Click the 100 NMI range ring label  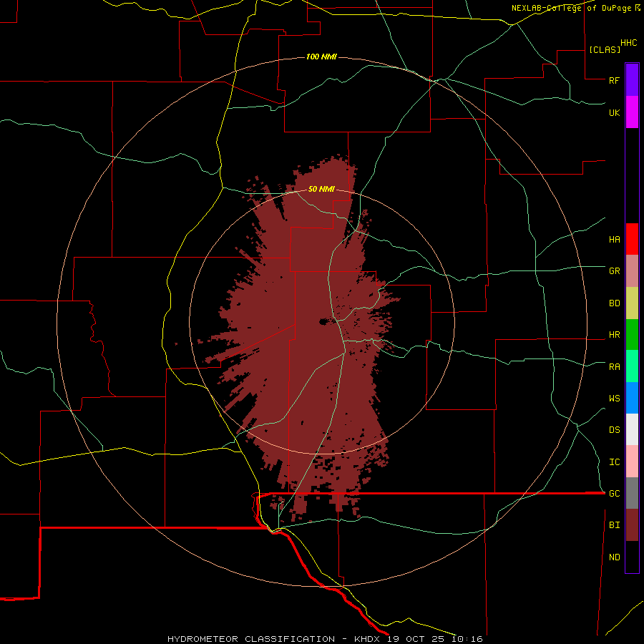(321, 57)
